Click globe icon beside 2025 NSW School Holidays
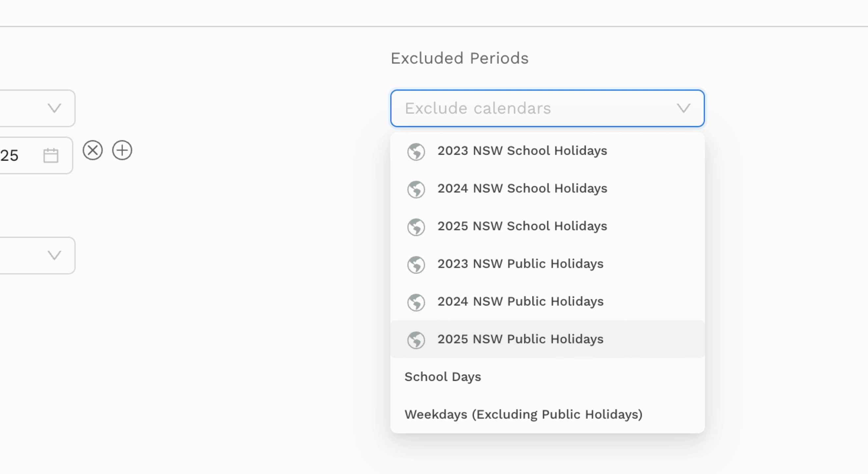868x474 pixels. pyautogui.click(x=416, y=227)
